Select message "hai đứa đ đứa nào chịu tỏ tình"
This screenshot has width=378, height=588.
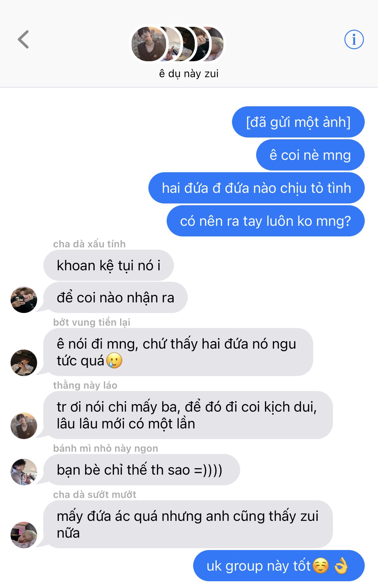pyautogui.click(x=256, y=188)
